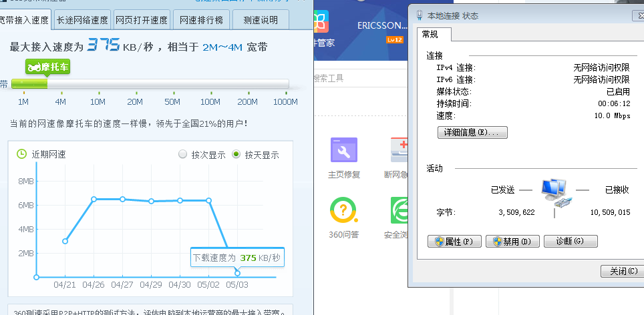The image size is (644, 315).
Task: Select 按天显示 radio option
Action: 236,155
